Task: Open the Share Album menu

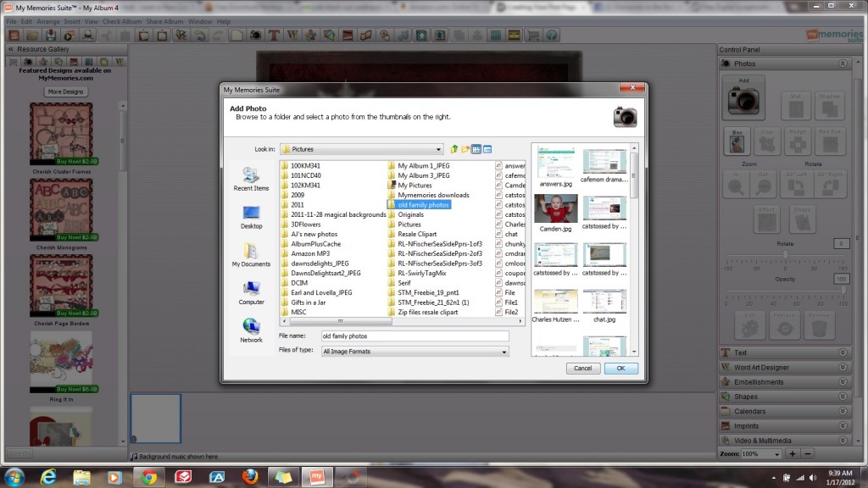Action: click(164, 21)
